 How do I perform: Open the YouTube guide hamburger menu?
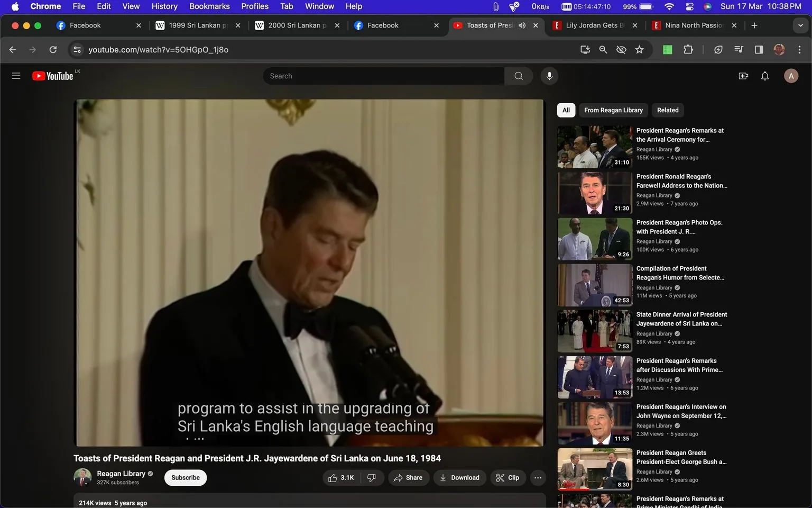click(x=16, y=76)
